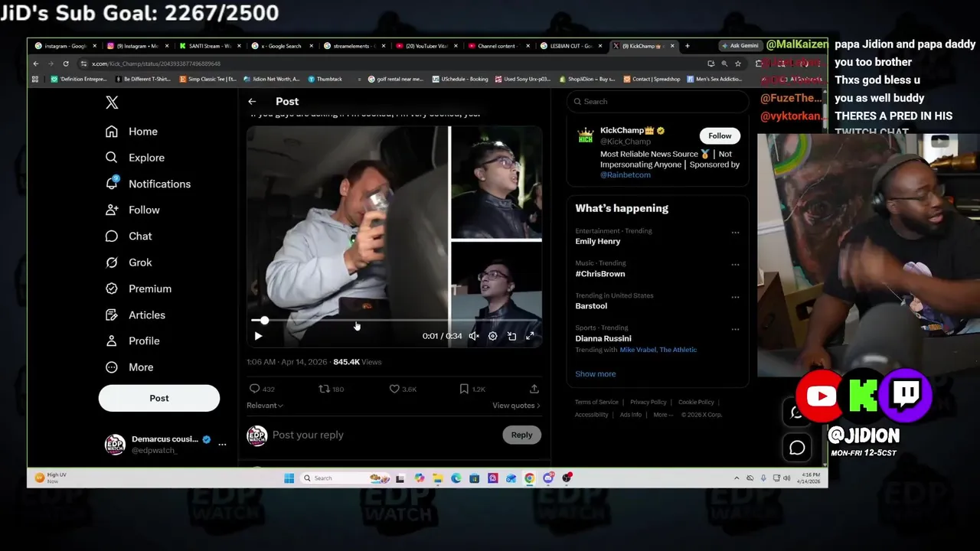Open File Explorer from the taskbar

point(437,478)
